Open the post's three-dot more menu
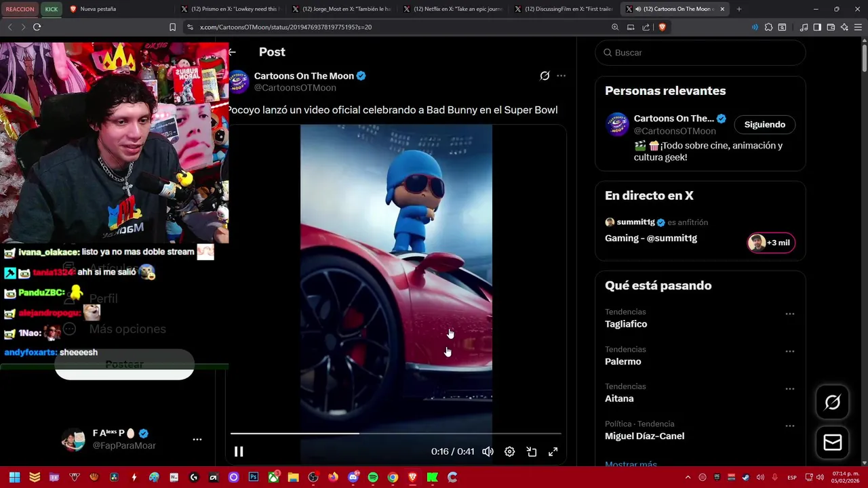The width and height of the screenshot is (868, 488). coord(561,76)
